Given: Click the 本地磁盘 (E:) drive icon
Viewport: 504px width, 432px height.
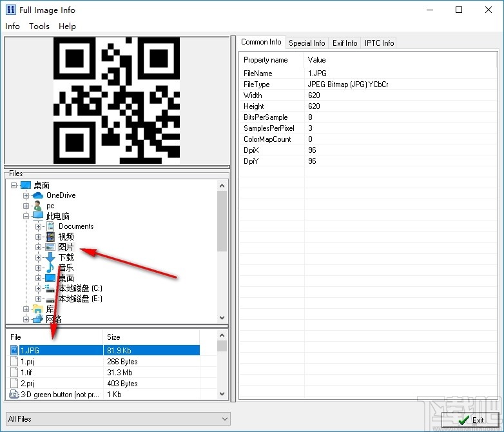Looking at the screenshot, I should [50, 299].
